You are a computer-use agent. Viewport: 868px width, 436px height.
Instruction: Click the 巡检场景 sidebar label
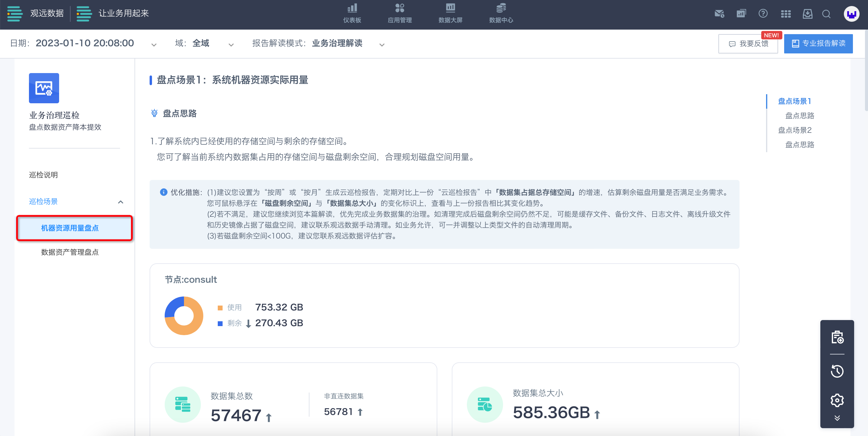click(43, 201)
